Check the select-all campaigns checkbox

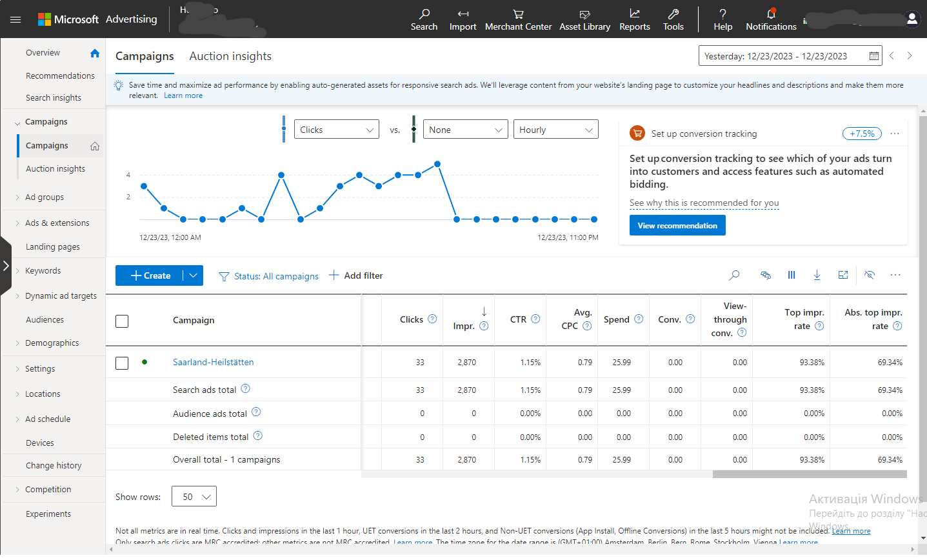122,321
